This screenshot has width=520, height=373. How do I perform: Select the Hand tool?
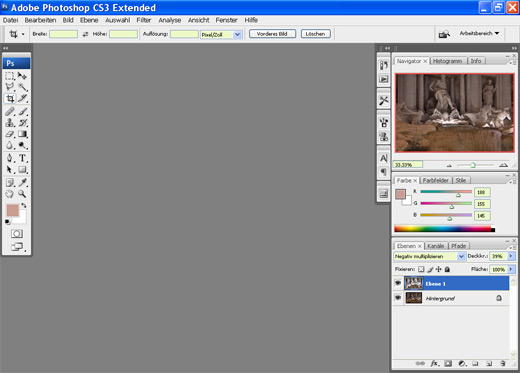pos(10,194)
